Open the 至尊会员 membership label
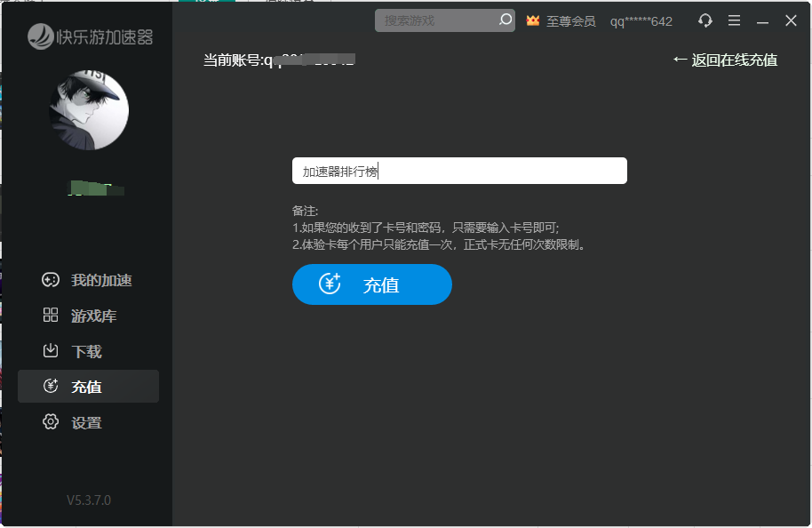 [570, 21]
